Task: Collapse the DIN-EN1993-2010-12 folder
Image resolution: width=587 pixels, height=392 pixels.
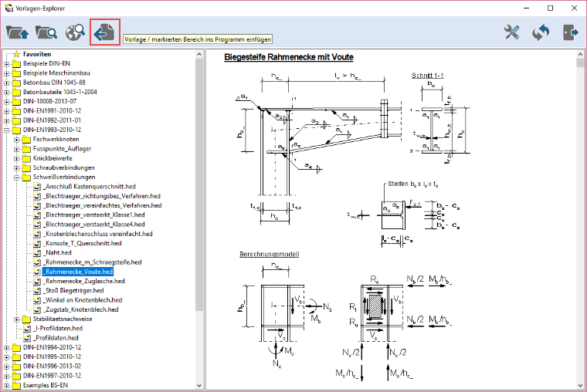Action: pyautogui.click(x=7, y=130)
